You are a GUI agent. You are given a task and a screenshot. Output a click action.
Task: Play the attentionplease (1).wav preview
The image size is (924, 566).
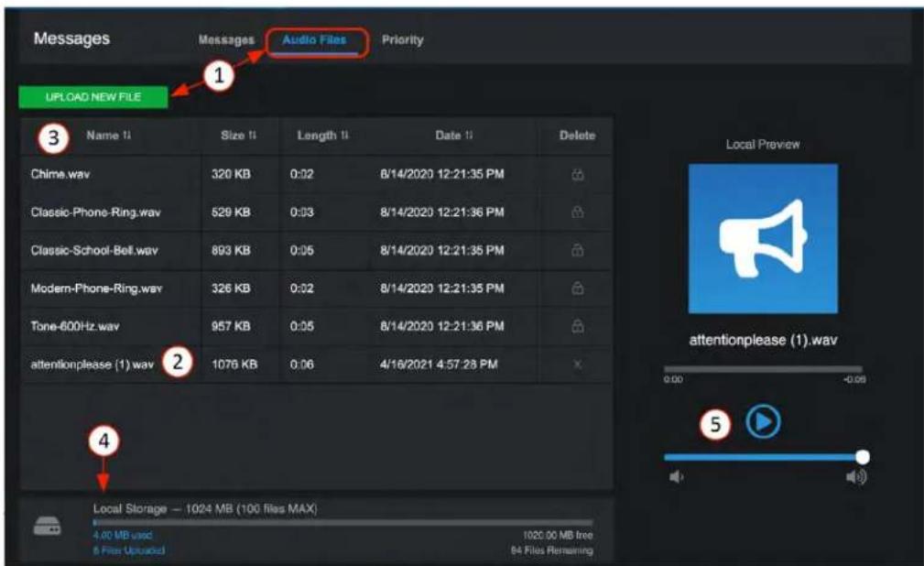point(763,421)
